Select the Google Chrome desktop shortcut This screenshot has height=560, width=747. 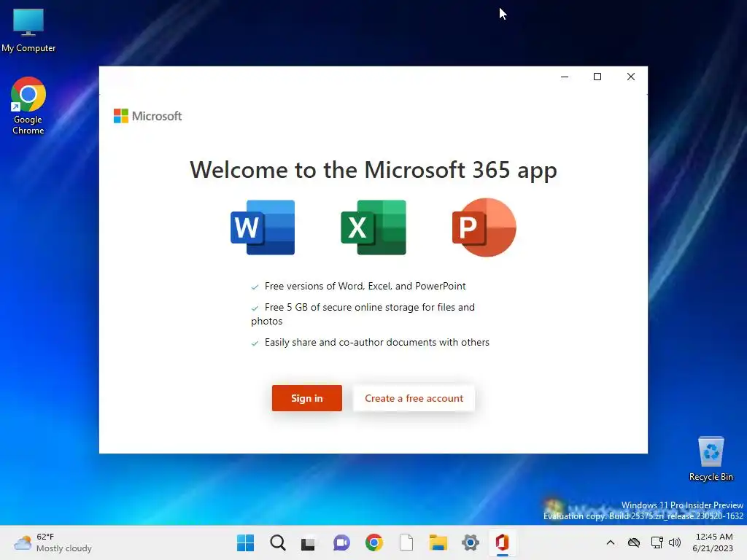[x=28, y=106]
